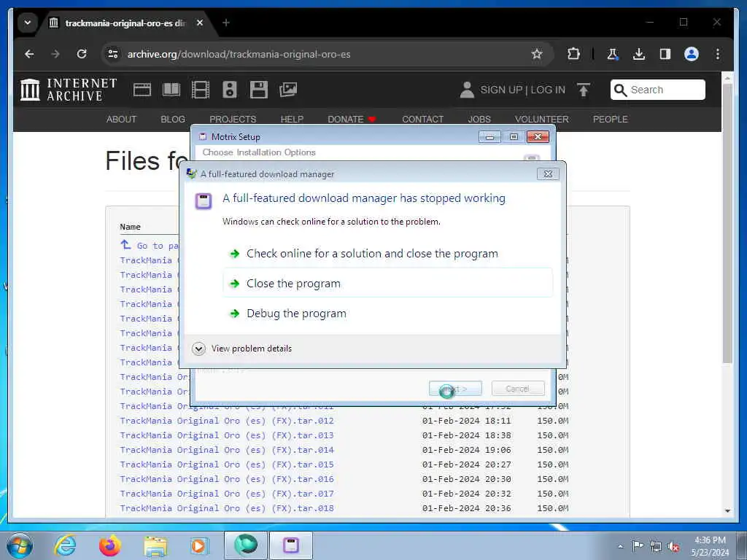
Task: Open Firefox from the taskbar
Action: pos(110,545)
